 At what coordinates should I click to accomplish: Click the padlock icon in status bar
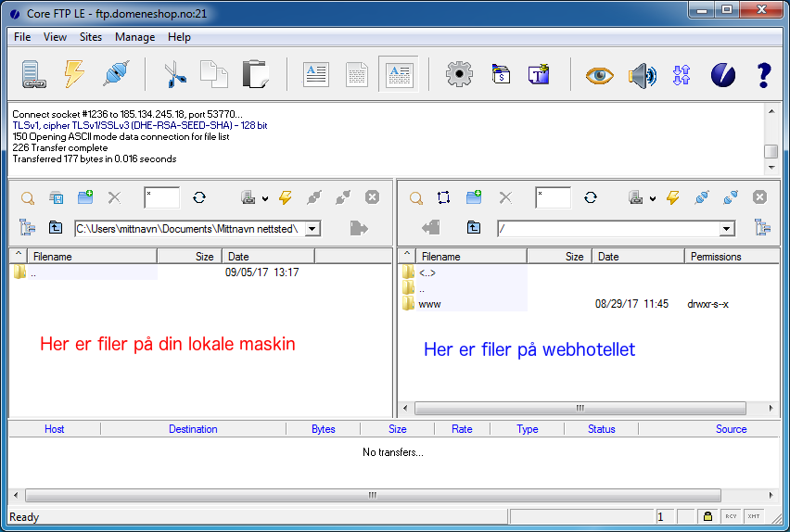(707, 516)
